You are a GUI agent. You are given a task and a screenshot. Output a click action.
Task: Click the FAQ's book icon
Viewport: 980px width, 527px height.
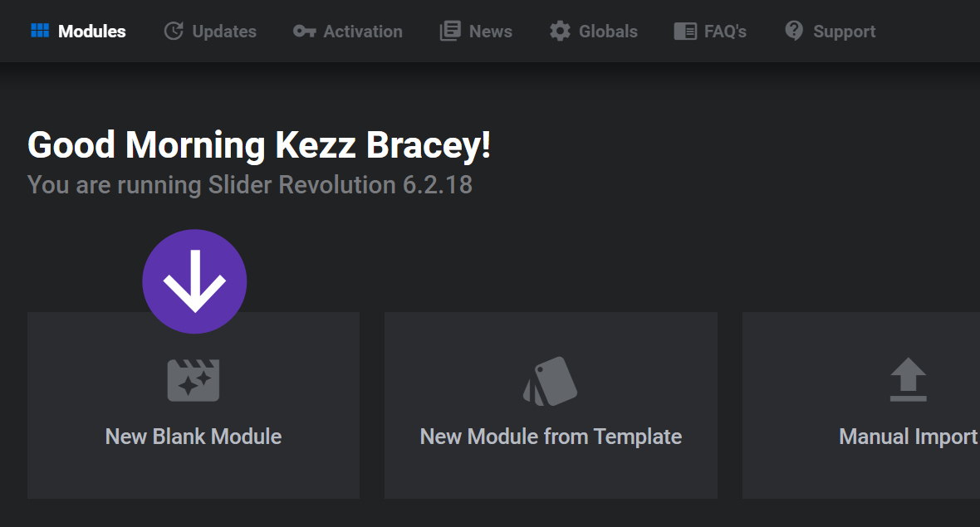coord(685,32)
